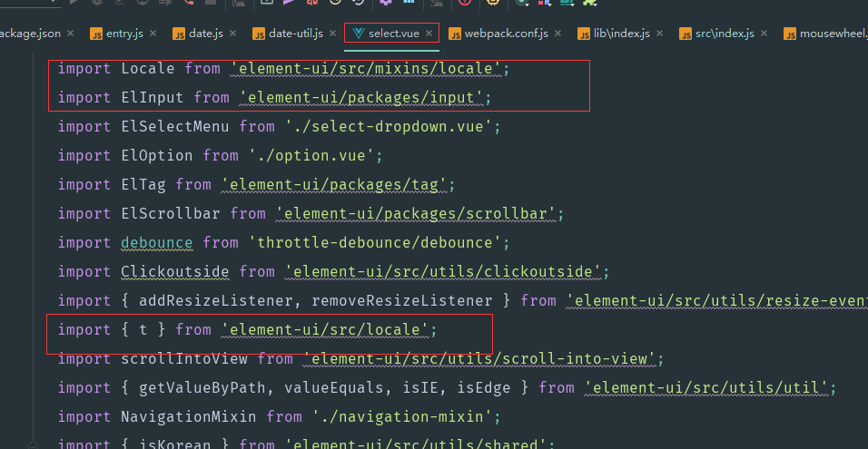Click the JS icon on lib\index.js tab
This screenshot has width=868, height=449.
tap(584, 34)
